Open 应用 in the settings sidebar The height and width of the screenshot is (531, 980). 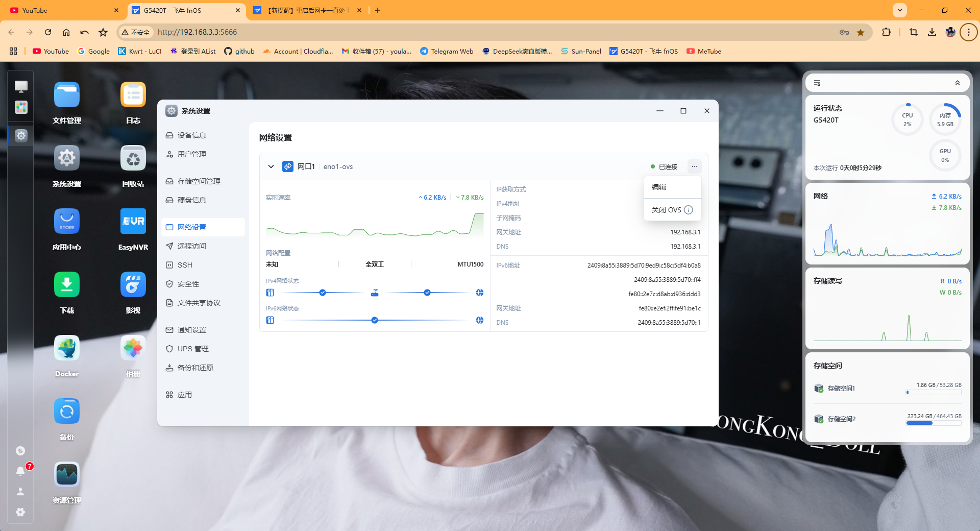[x=203, y=395]
